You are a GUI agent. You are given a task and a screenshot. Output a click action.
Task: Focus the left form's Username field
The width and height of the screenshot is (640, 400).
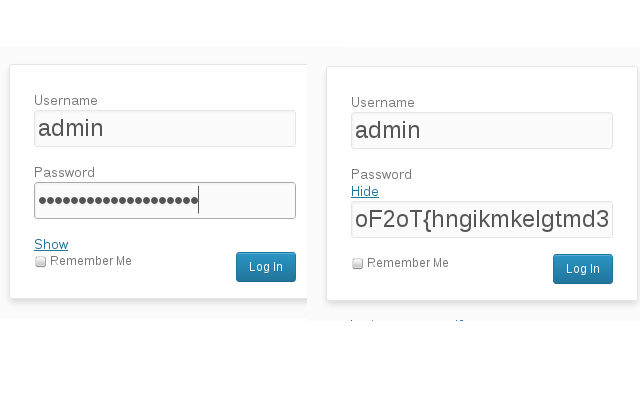(x=165, y=128)
